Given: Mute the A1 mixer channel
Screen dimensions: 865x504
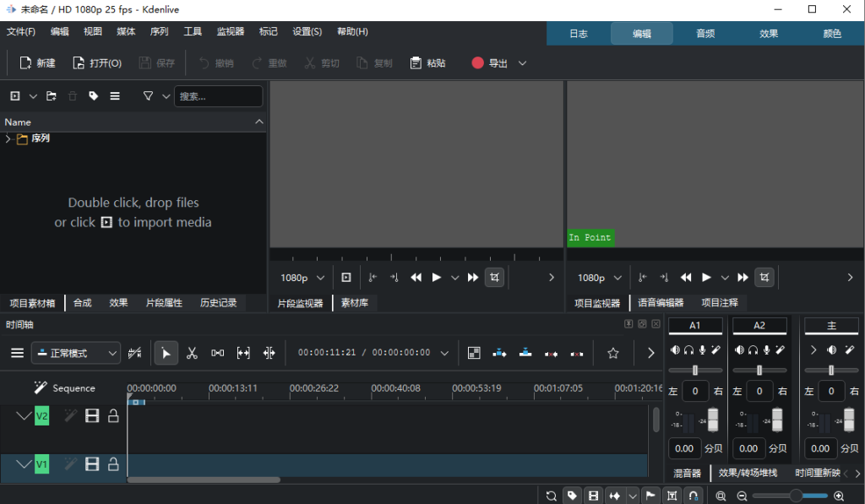Looking at the screenshot, I should 675,350.
